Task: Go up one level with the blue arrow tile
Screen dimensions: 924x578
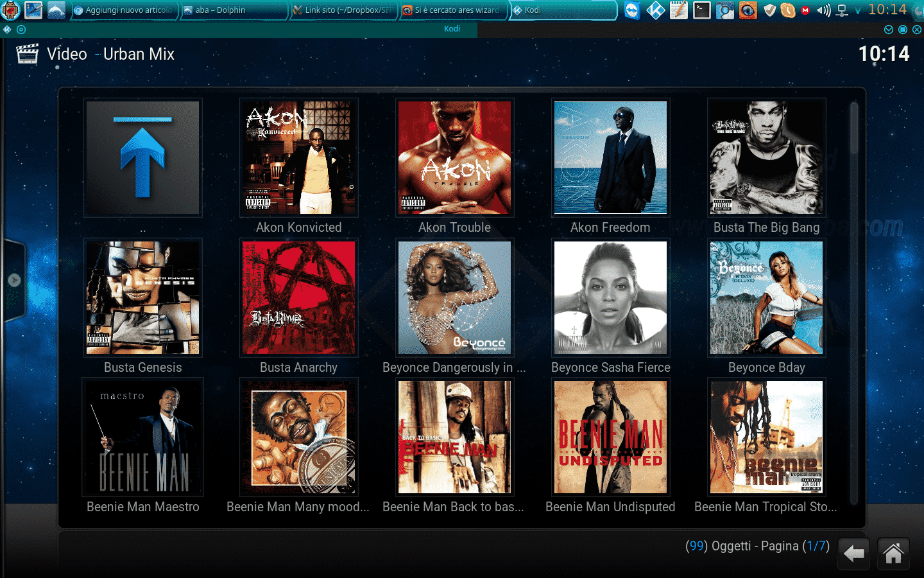Action: (x=142, y=157)
